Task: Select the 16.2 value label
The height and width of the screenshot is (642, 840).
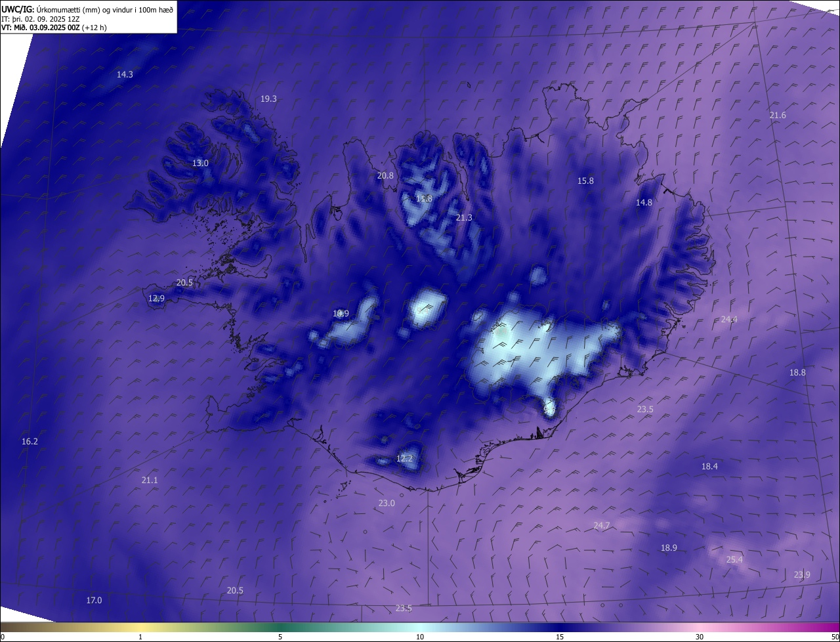Action: (x=30, y=442)
